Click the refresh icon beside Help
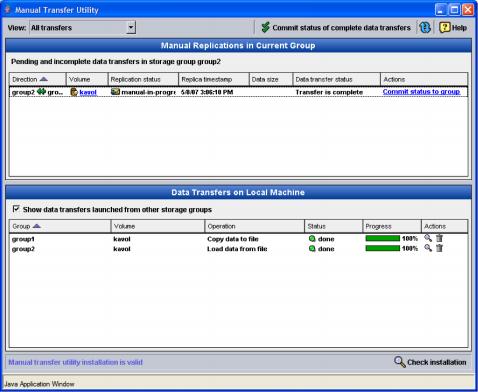This screenshot has width=478, height=392. (425, 27)
